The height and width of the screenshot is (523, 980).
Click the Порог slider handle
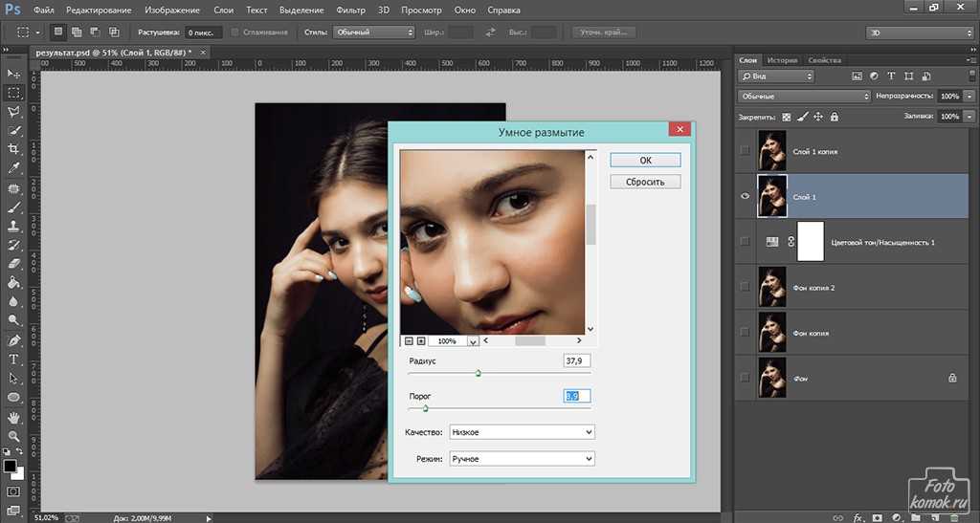click(425, 408)
